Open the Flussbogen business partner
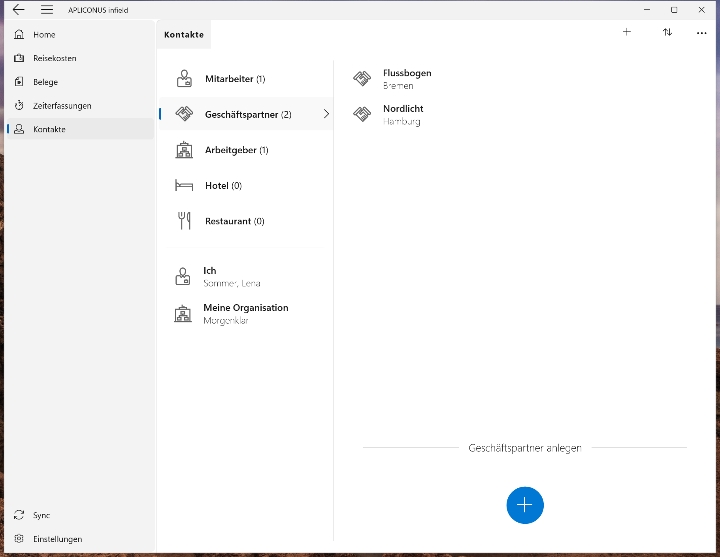 point(523,79)
